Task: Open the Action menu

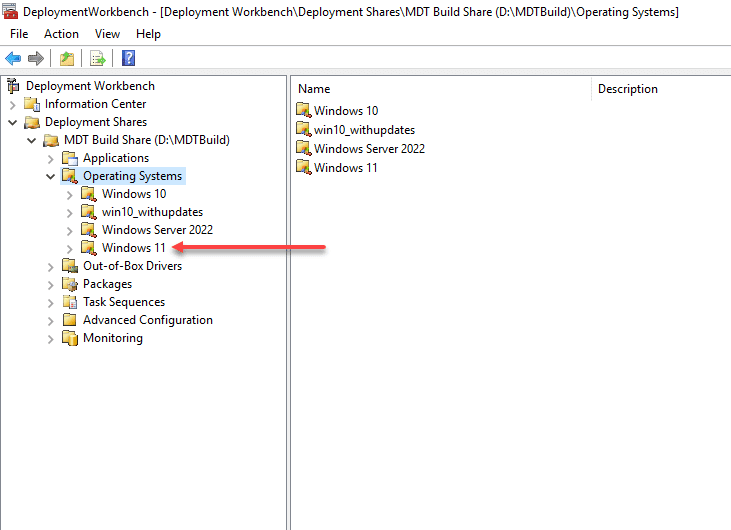Action: [x=62, y=34]
